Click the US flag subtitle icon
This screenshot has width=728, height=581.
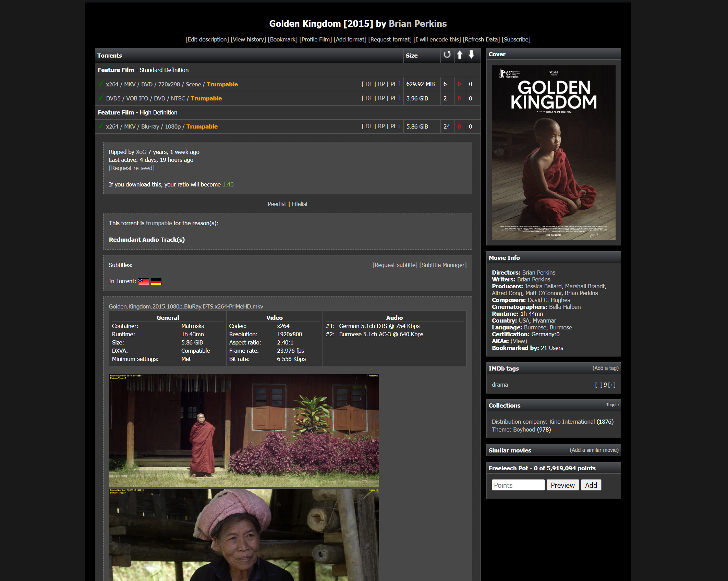click(x=143, y=282)
